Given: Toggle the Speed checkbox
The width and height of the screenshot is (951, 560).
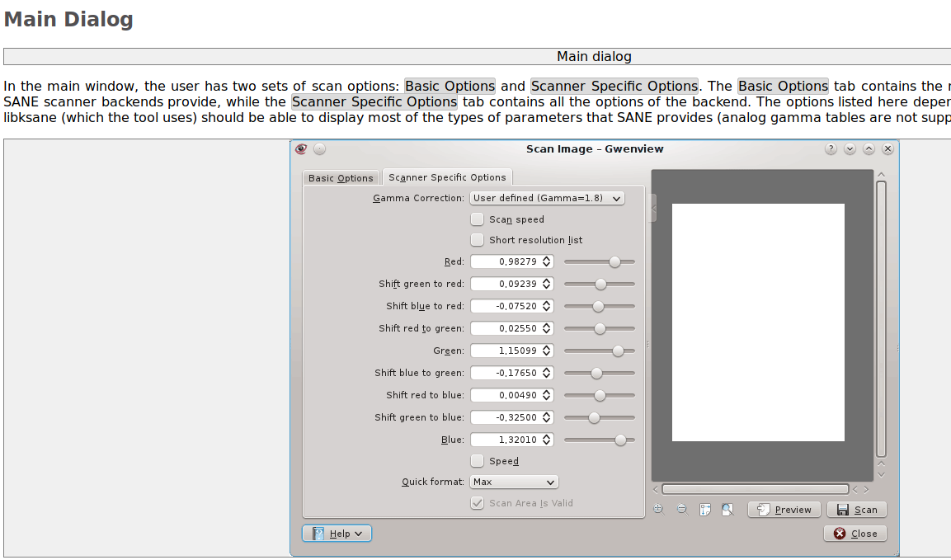Looking at the screenshot, I should tap(477, 461).
